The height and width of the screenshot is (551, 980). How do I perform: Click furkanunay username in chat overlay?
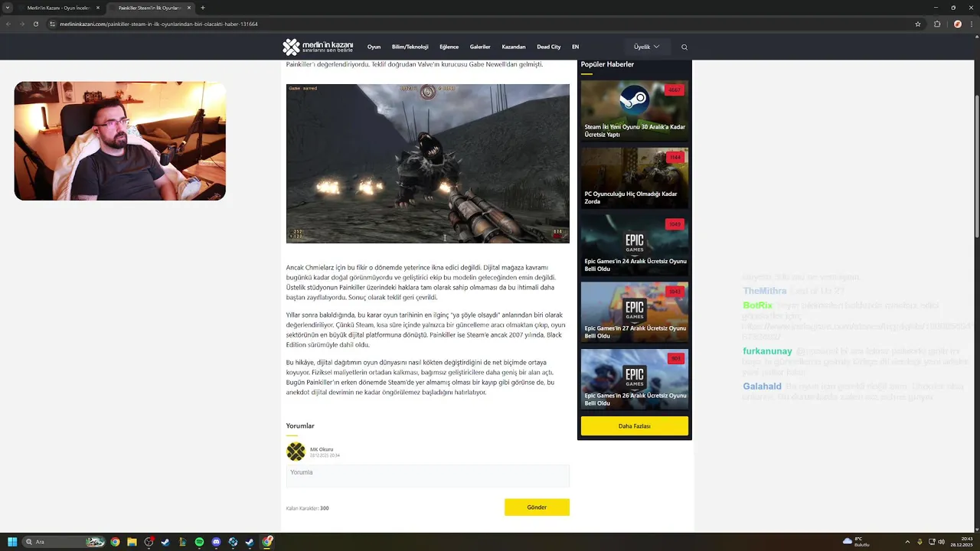[x=767, y=351]
